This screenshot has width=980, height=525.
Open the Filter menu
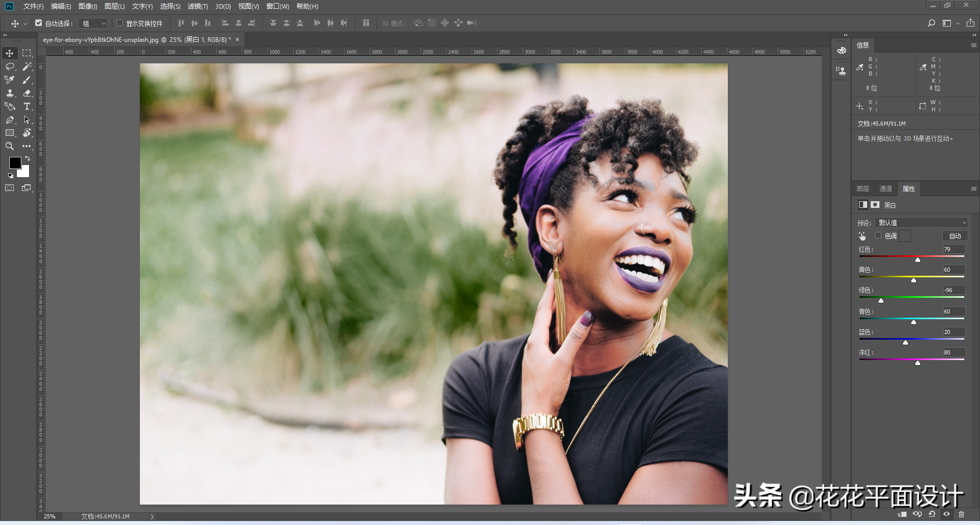(198, 6)
